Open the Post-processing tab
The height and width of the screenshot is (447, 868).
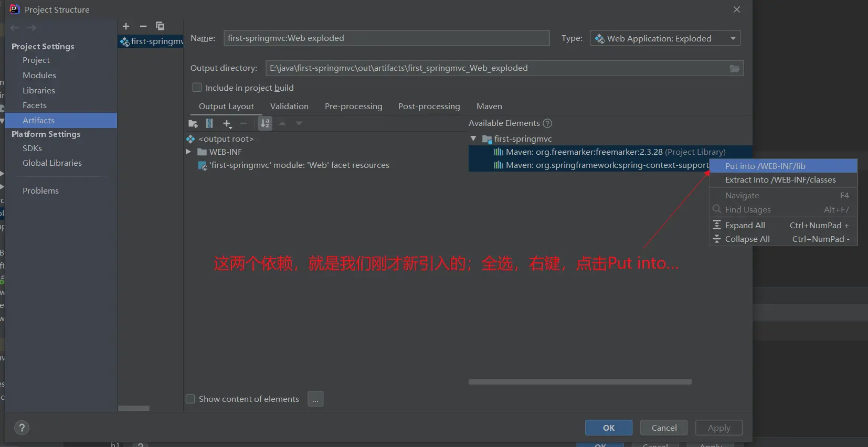pyautogui.click(x=429, y=107)
